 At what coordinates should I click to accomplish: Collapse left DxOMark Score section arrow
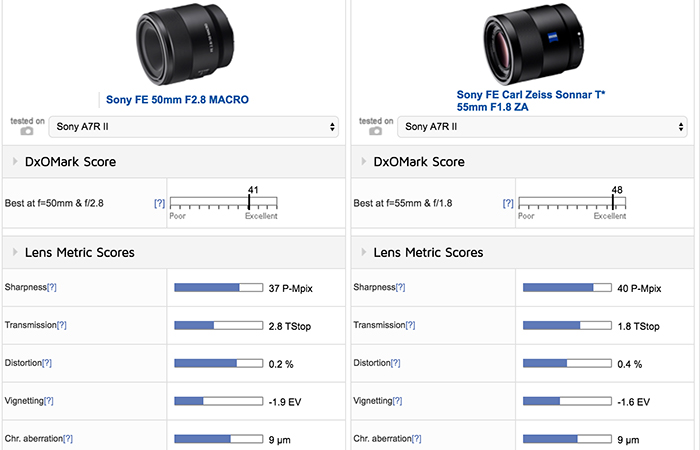[x=15, y=161]
